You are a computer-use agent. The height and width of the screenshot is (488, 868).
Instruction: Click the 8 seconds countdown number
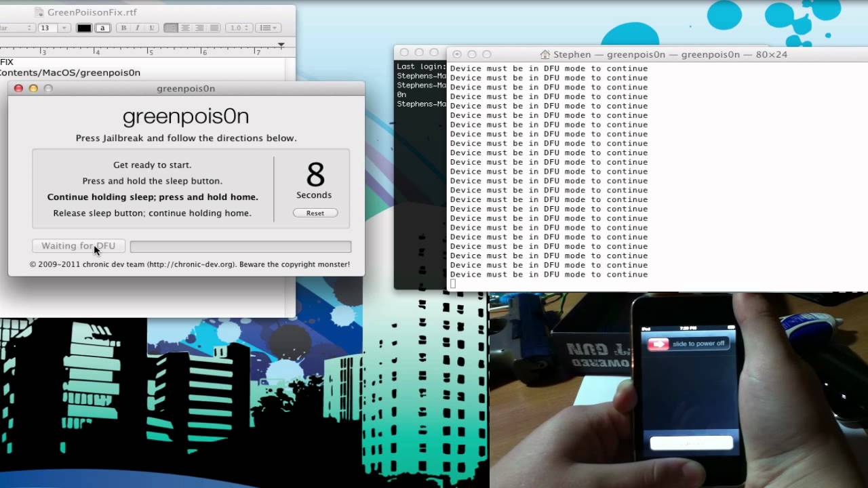[x=315, y=176]
